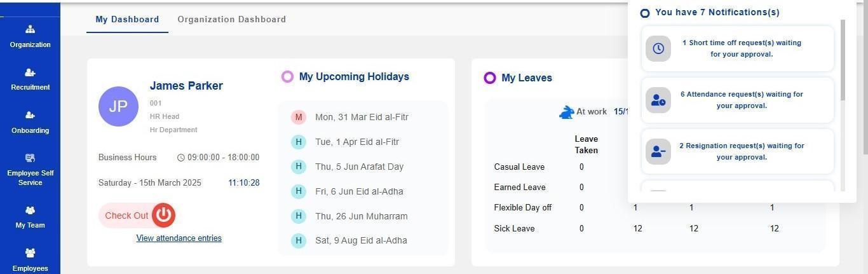Image resolution: width=868 pixels, height=274 pixels.
Task: Click the short time off clock icon
Action: pyautogui.click(x=658, y=48)
